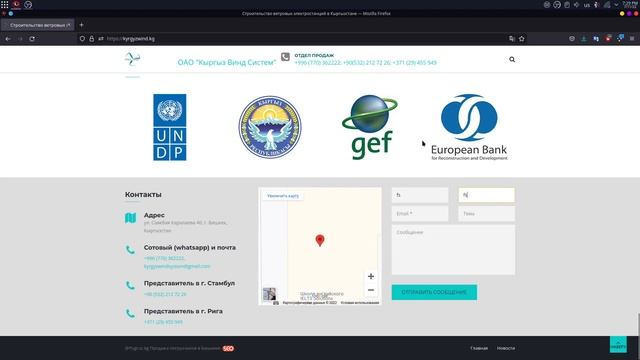Screen dimensions: 640x360
Task: Click the gmail email address link
Action: [x=177, y=266]
